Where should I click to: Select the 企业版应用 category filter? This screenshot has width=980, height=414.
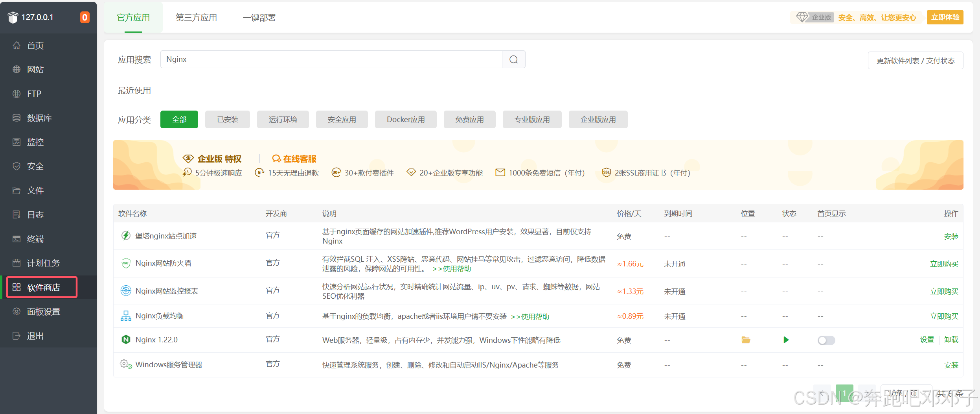(x=598, y=120)
